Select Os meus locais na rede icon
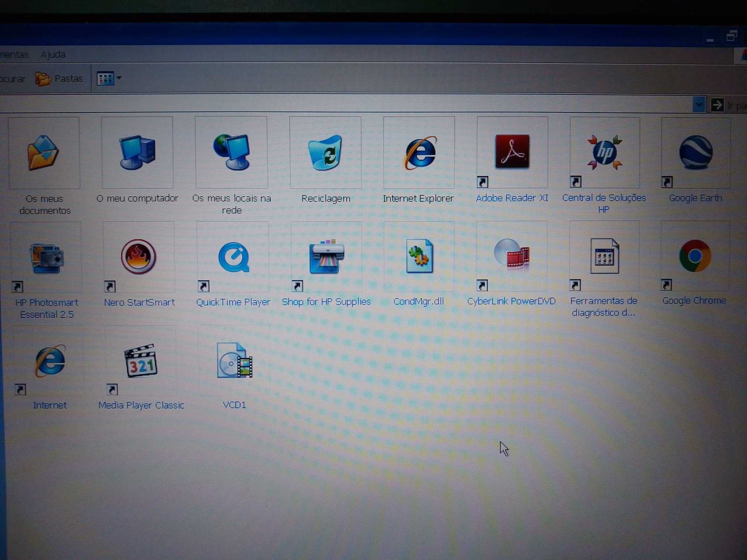 [231, 152]
